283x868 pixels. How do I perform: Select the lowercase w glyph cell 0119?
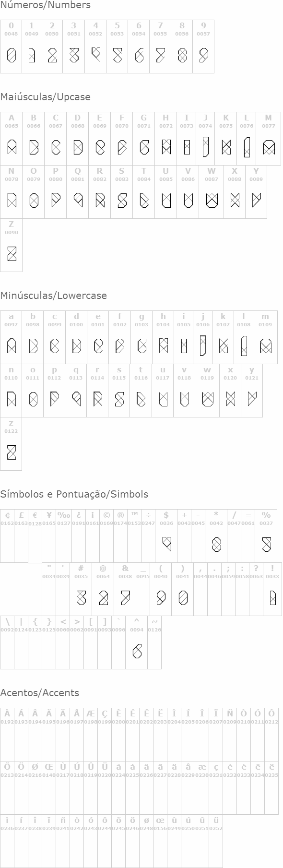tap(207, 391)
